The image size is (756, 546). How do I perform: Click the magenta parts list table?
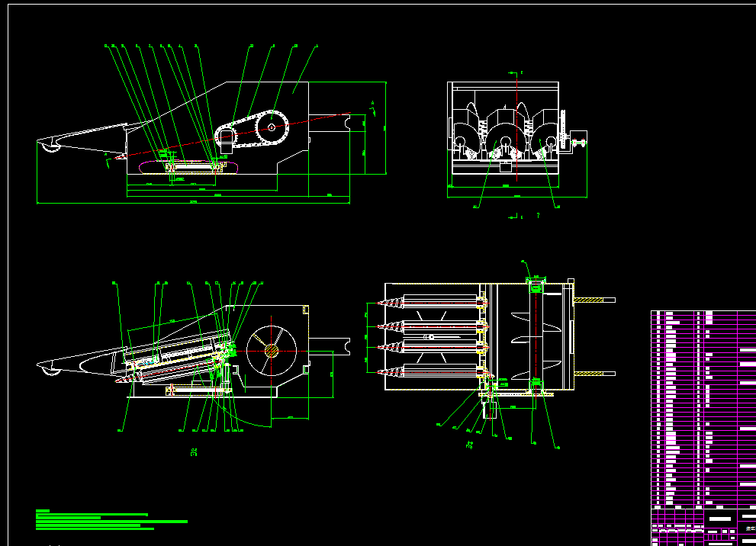703,408
